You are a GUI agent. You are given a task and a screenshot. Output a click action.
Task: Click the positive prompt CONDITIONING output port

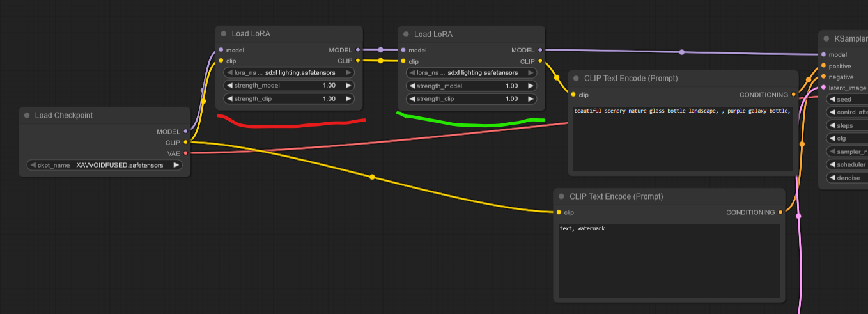tap(794, 95)
